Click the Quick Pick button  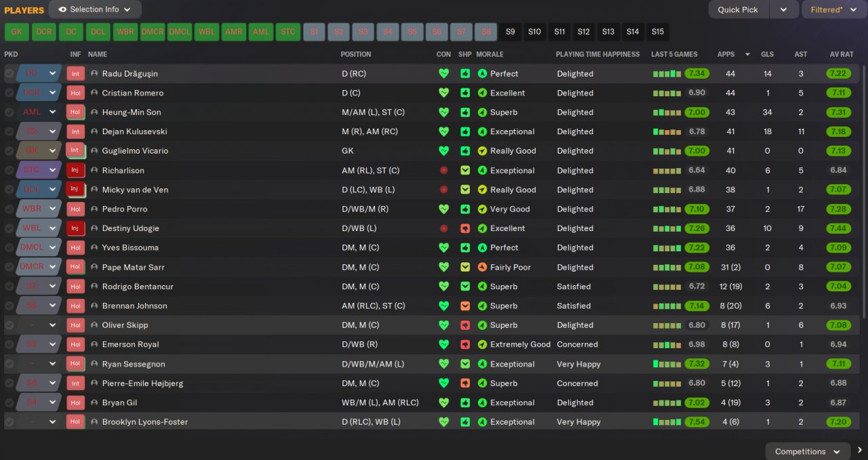coord(738,9)
